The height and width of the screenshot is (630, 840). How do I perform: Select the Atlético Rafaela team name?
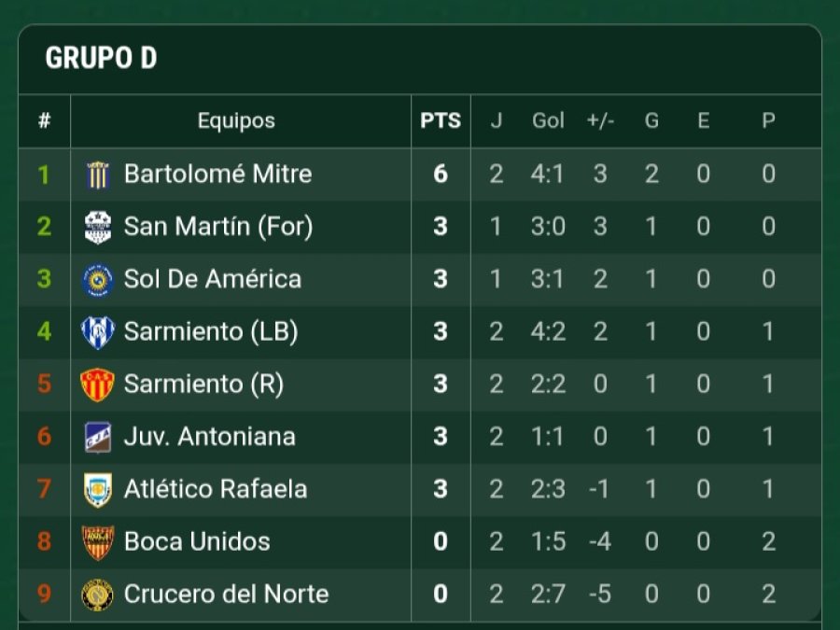(x=216, y=489)
